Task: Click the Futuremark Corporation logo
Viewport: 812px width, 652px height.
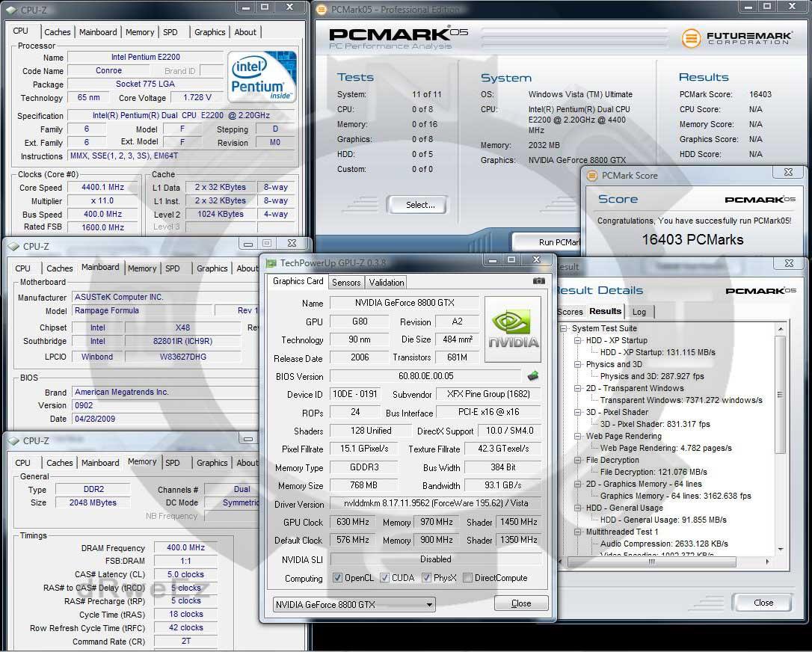Action: (x=736, y=38)
